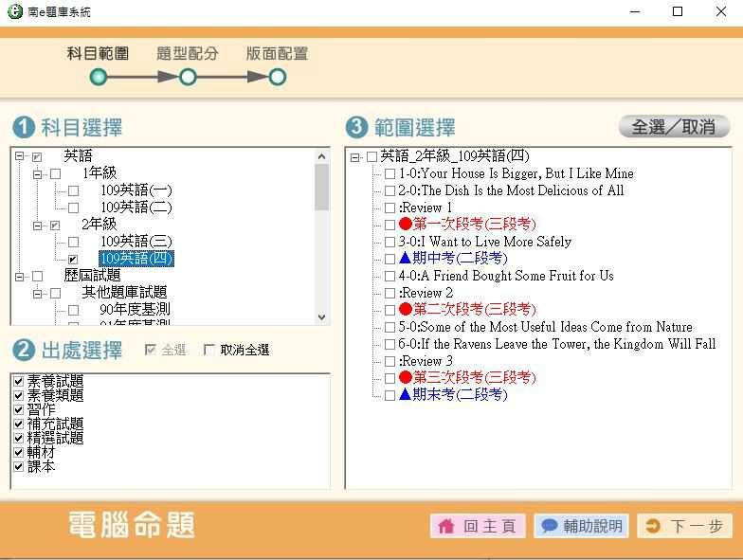Viewport: 743px width, 560px height.
Task: Collapse the 2年級 tree node
Action: tap(38, 226)
